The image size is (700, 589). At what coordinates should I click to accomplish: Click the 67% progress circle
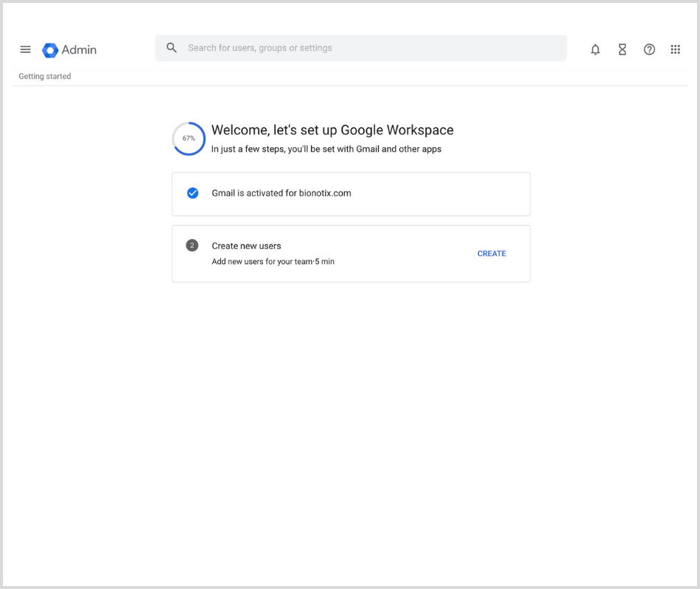pyautogui.click(x=189, y=138)
